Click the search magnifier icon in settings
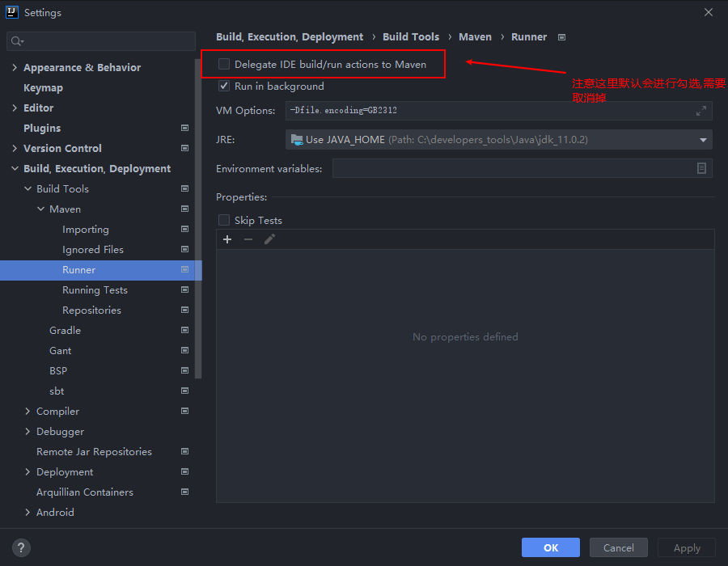This screenshot has width=728, height=566. [17, 41]
